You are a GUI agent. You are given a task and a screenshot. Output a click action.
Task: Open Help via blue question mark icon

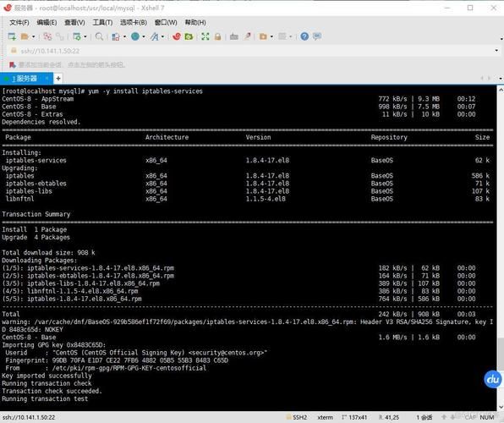304,36
